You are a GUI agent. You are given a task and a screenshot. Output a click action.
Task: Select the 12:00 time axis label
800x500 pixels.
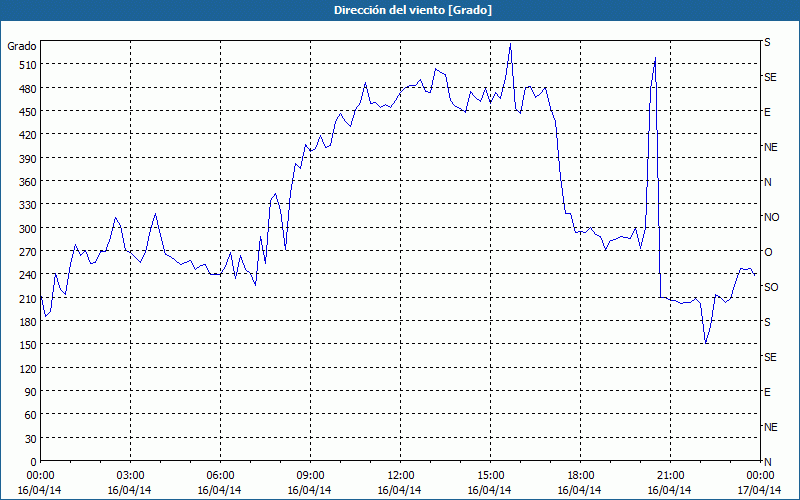(401, 476)
